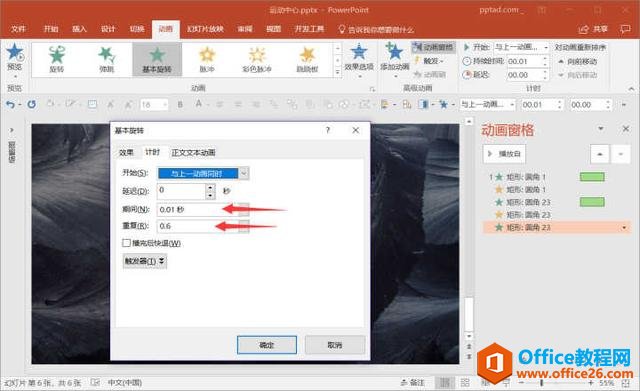Screen dimensions: 640x391
Task: Click zoom in plus in status bar
Action: 591,383
